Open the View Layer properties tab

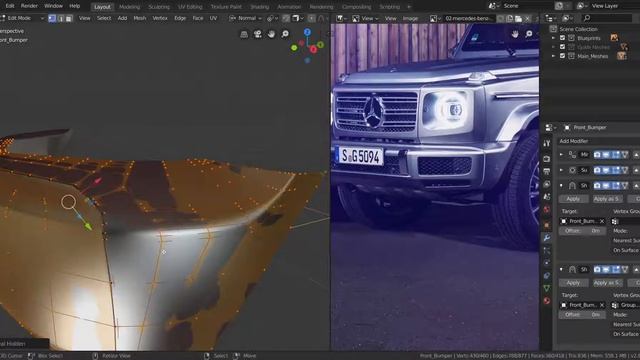(x=547, y=184)
